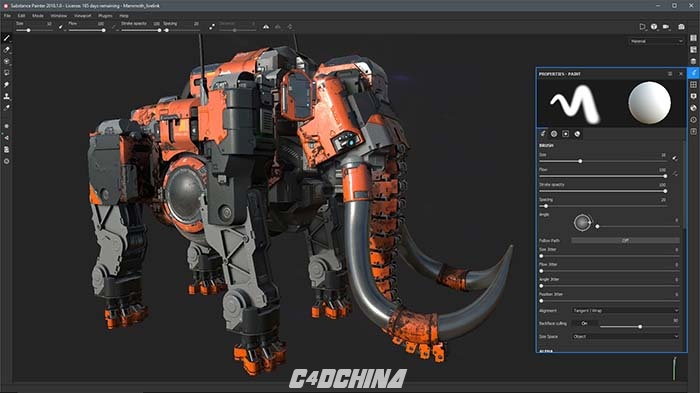Screen dimensions: 700x393
Task: Open the Material channel dropdown in viewport
Action: pos(656,42)
